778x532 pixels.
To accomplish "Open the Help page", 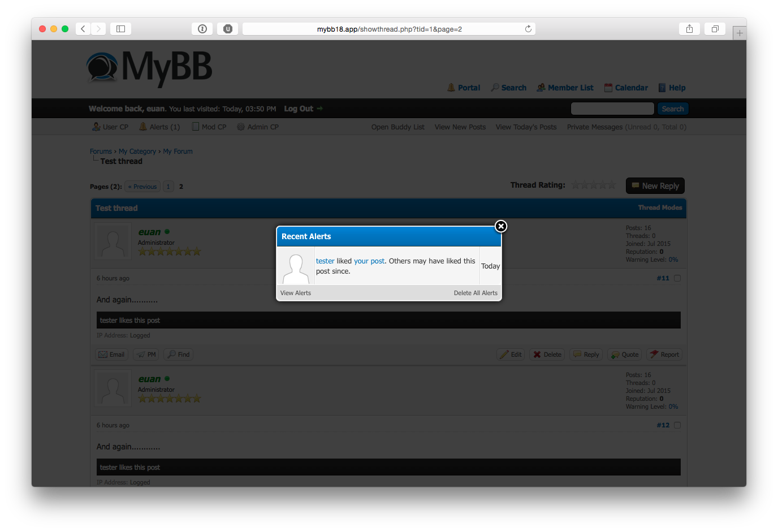I will point(672,88).
